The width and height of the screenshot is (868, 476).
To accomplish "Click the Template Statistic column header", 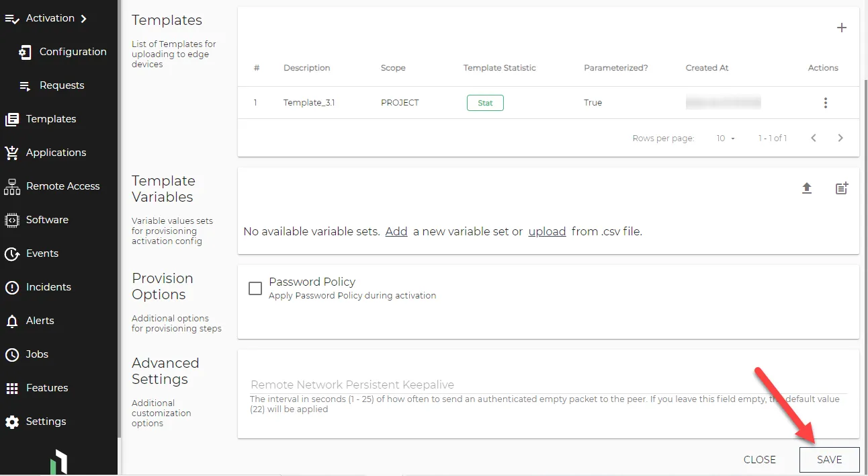I will point(499,68).
